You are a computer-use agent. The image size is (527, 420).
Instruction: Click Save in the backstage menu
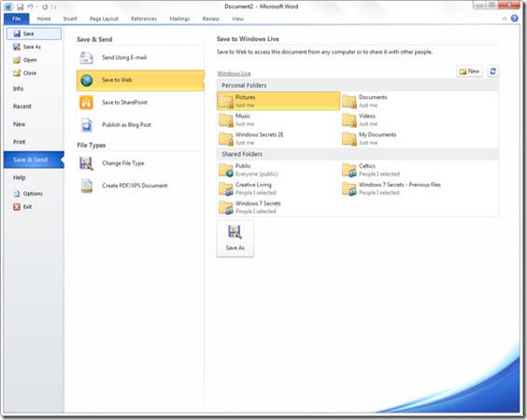pyautogui.click(x=34, y=34)
